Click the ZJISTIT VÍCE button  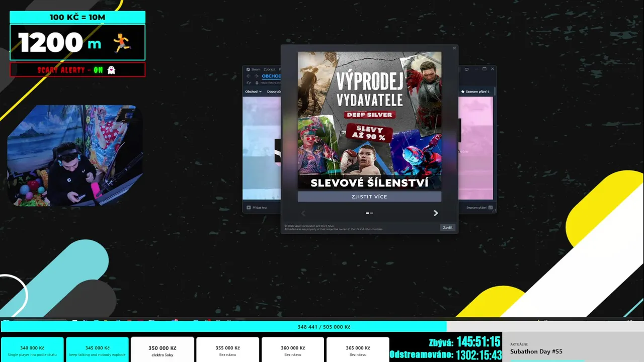[x=369, y=197]
